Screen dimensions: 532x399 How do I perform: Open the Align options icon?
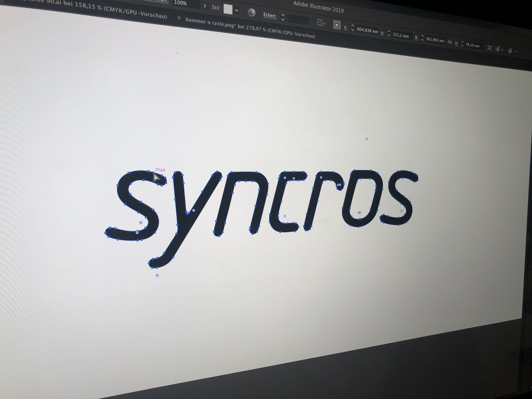tap(321, 23)
